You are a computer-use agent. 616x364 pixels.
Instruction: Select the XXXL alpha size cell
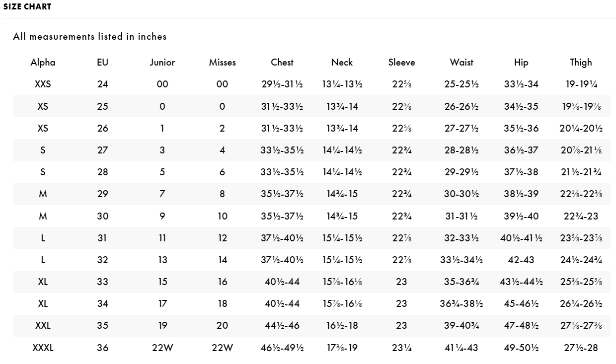[x=43, y=348]
